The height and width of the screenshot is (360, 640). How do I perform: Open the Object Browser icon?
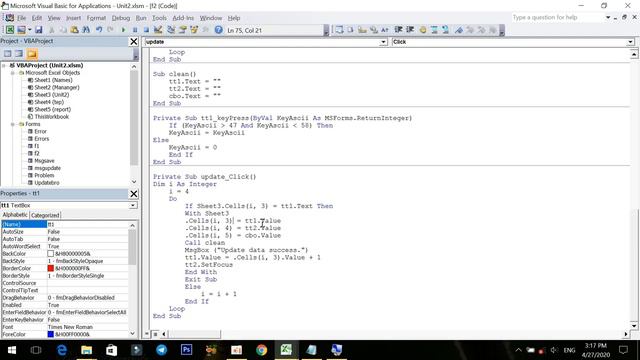click(194, 30)
